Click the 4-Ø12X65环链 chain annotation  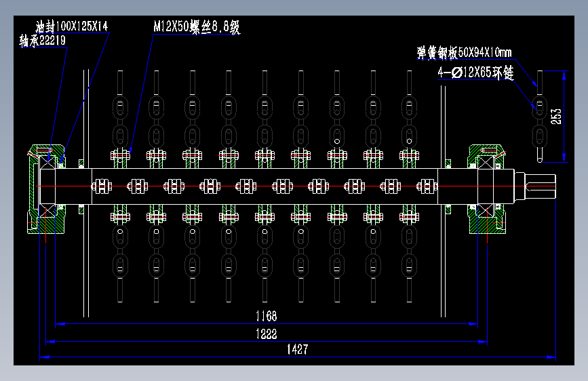(x=475, y=73)
